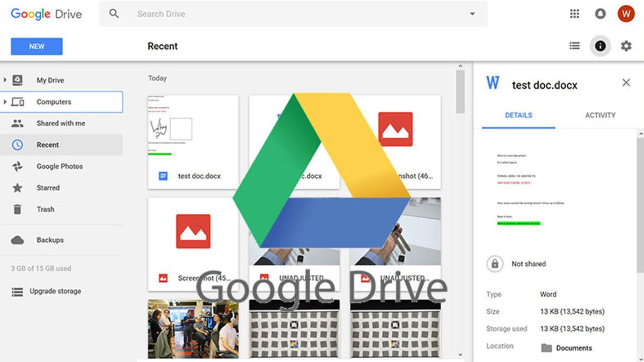
Task: Open Google Drive settings gear
Action: tap(626, 46)
